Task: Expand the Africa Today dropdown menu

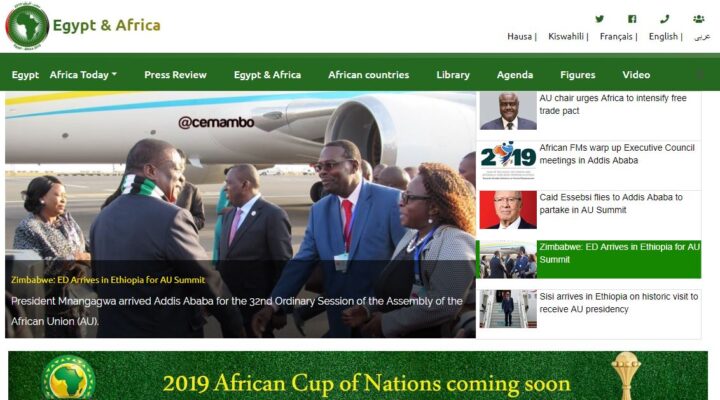Action: [x=83, y=75]
